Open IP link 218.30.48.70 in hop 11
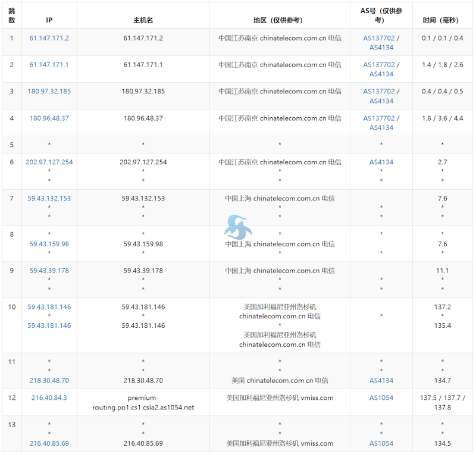Viewport: 476px width, 454px height. point(49,380)
